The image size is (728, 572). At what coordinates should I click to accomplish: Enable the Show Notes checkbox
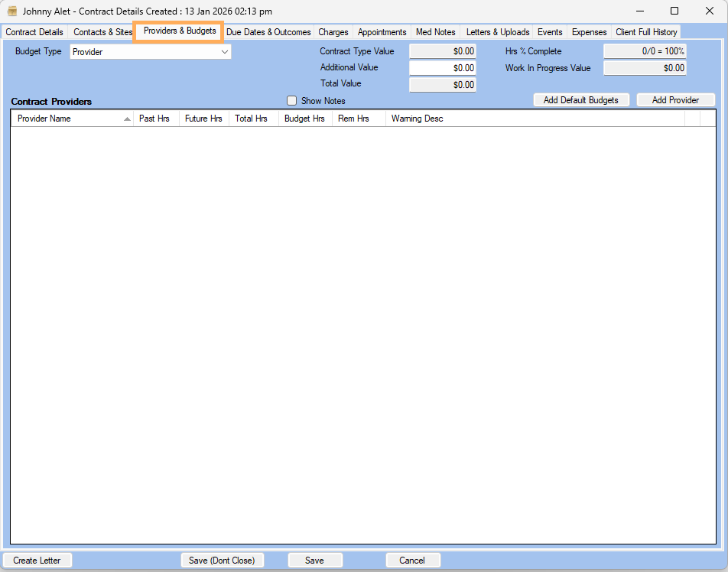point(291,101)
